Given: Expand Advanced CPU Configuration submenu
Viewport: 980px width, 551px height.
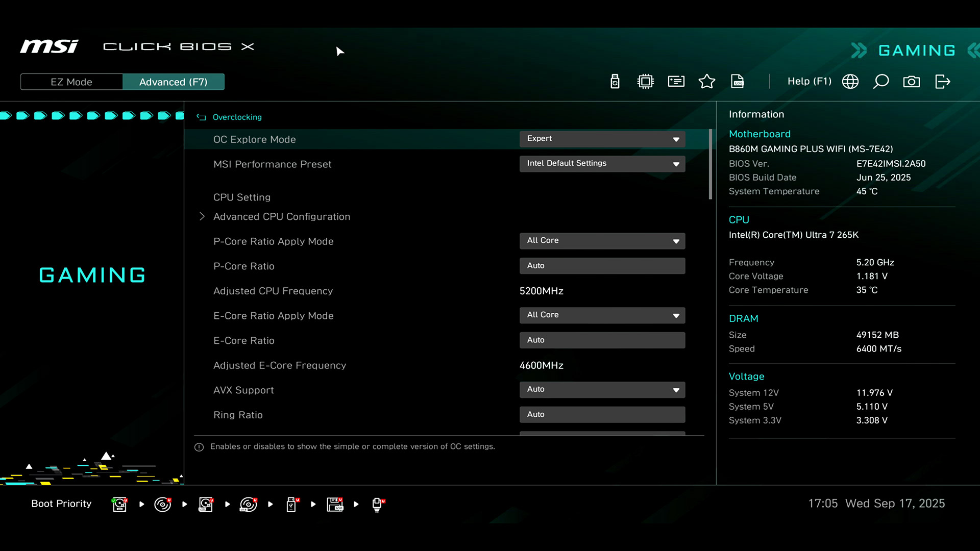Looking at the screenshot, I should pos(281,217).
